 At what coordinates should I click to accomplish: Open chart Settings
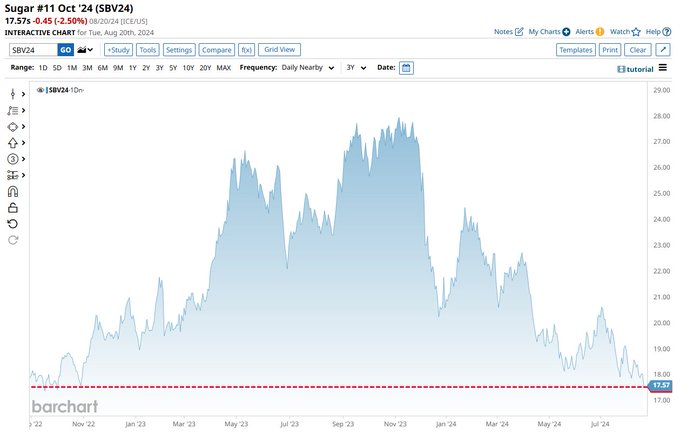179,50
